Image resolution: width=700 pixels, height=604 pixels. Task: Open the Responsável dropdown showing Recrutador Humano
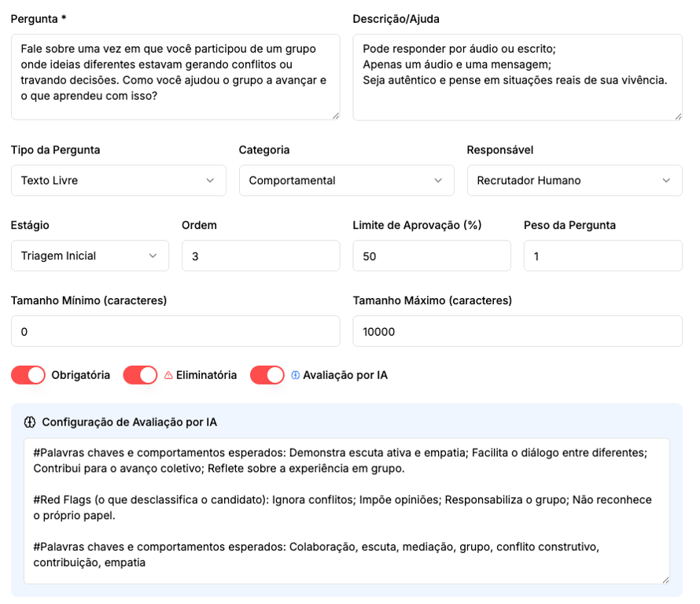click(x=574, y=180)
